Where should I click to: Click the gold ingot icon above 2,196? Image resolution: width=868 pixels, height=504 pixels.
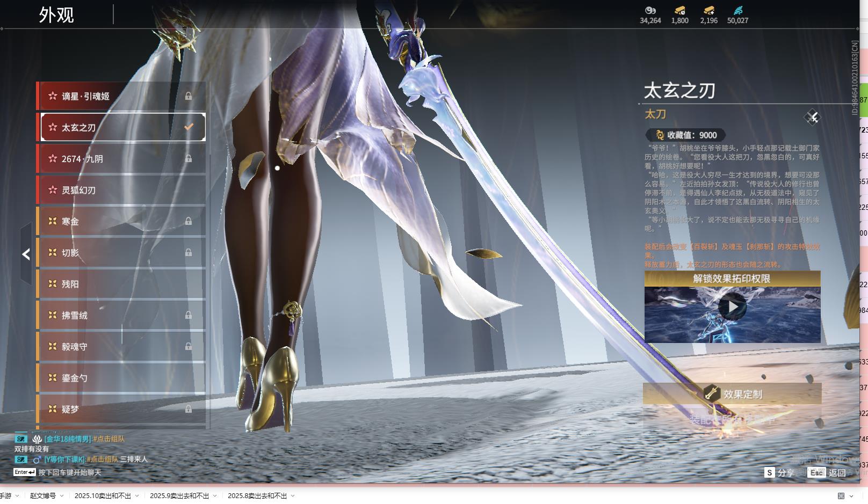tap(709, 10)
